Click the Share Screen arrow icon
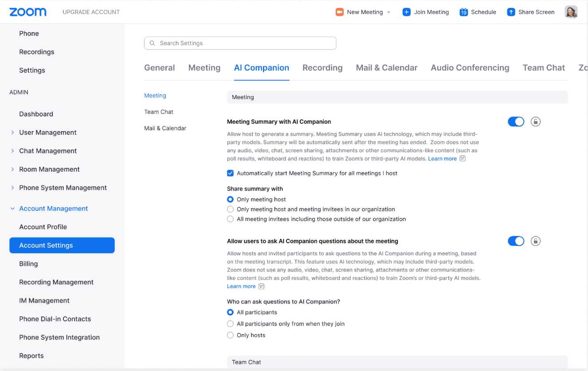588x371 pixels. [x=512, y=12]
